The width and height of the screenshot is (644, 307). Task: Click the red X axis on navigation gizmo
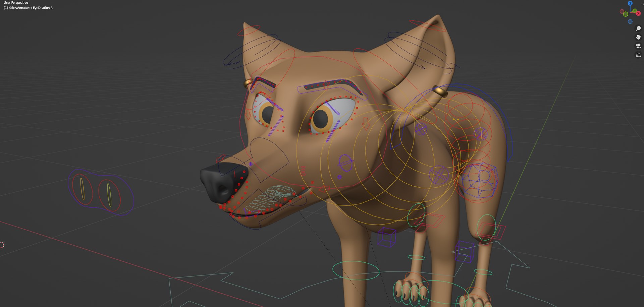coord(638,13)
